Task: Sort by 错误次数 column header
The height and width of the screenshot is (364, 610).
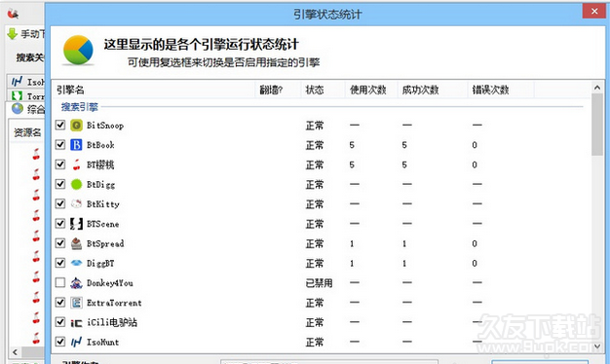Action: 501,90
